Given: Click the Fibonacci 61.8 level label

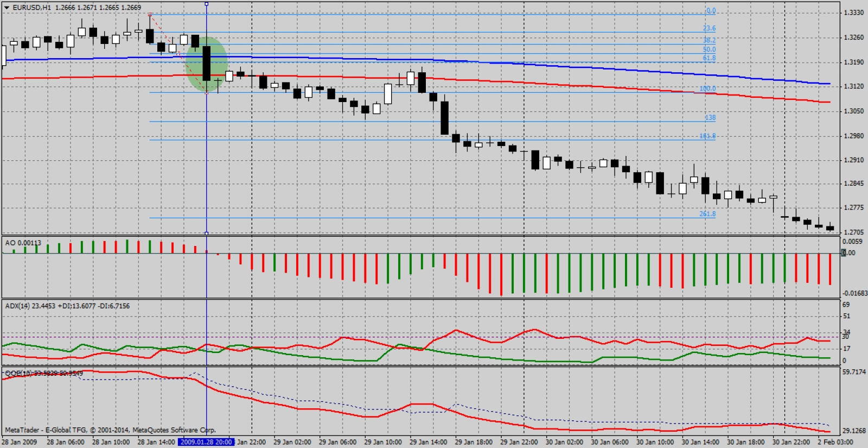Looking at the screenshot, I should click(x=709, y=58).
